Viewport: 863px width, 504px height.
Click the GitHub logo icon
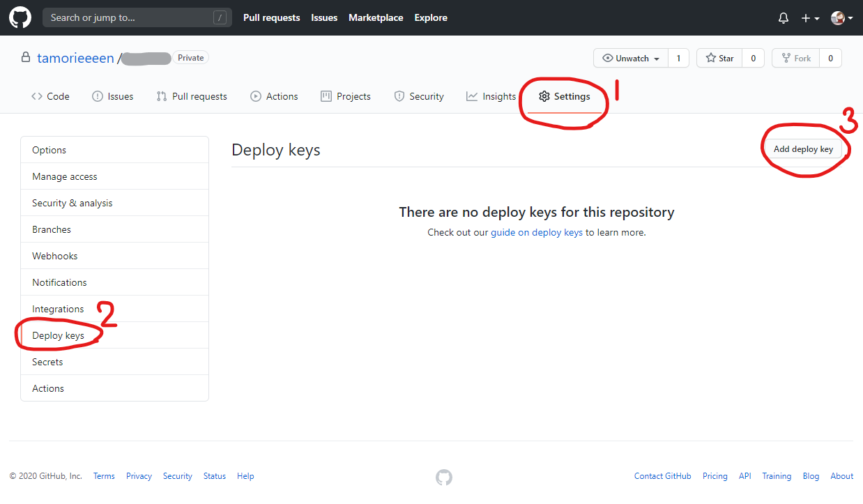pos(20,17)
